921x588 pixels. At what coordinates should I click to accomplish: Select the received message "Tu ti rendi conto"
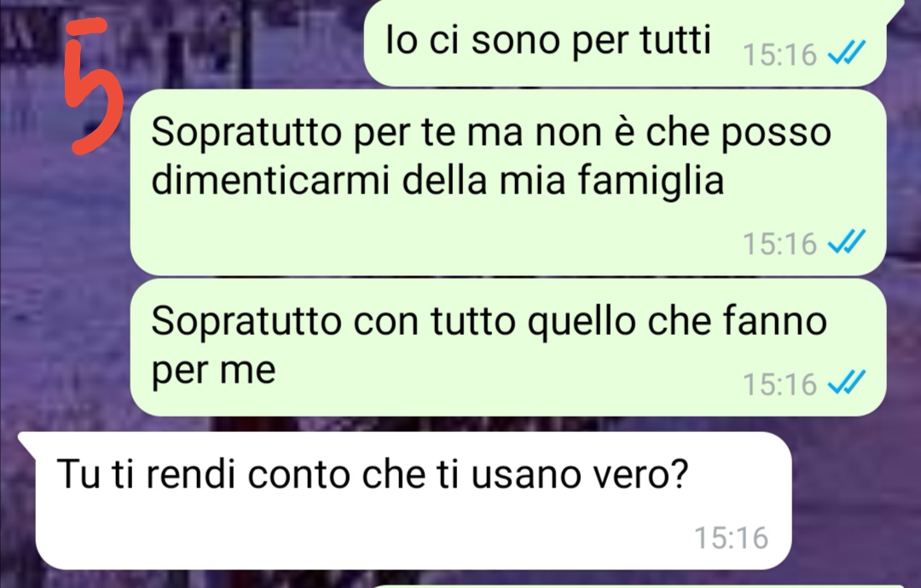[405, 500]
